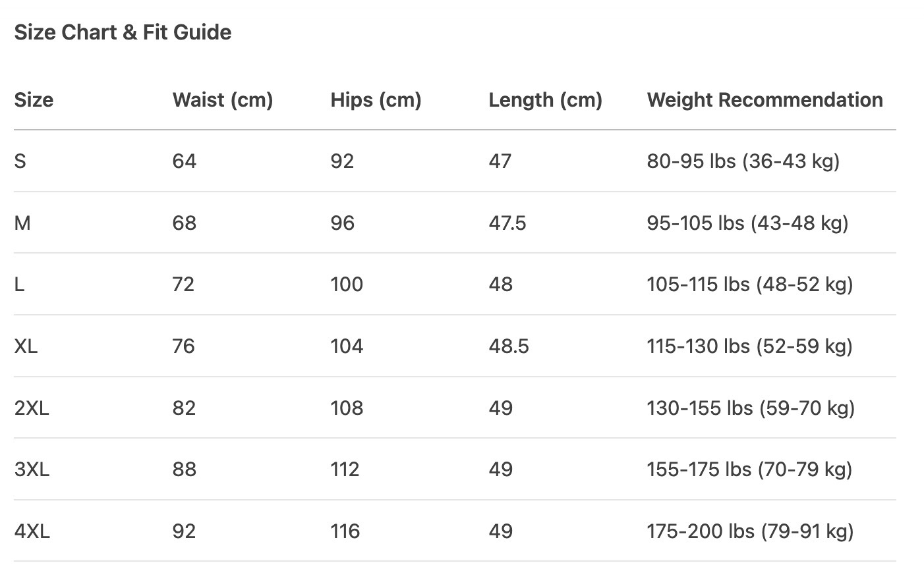Select the 3XL size row label
The height and width of the screenshot is (565, 924).
pyautogui.click(x=32, y=470)
